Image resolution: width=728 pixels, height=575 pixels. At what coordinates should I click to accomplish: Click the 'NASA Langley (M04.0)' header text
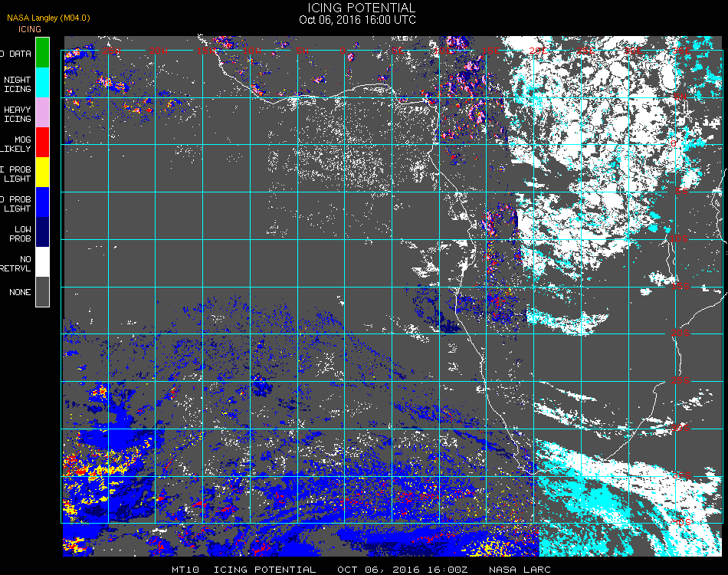click(x=48, y=18)
